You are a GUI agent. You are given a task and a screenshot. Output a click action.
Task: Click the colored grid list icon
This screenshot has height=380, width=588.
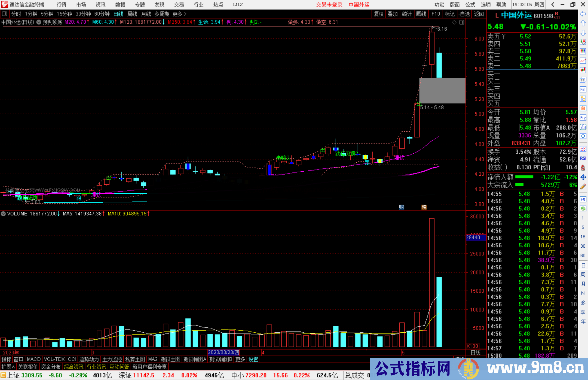[x=583, y=51]
